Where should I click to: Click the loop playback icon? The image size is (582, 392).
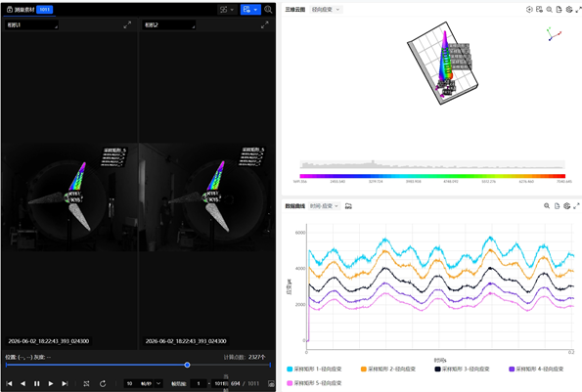click(86, 383)
